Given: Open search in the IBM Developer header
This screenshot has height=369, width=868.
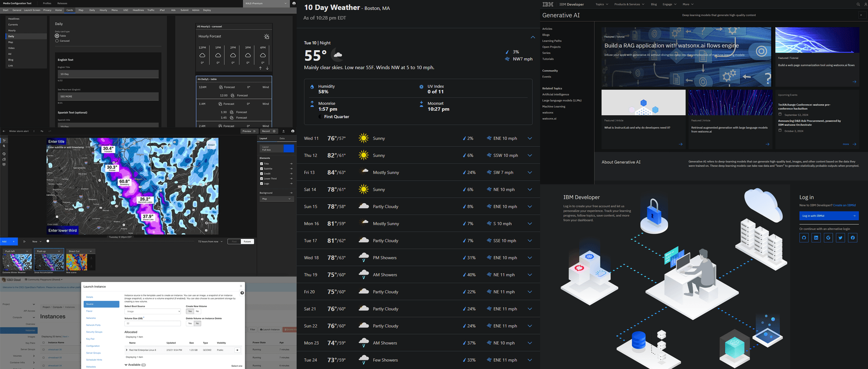Looking at the screenshot, I should tap(858, 4).
